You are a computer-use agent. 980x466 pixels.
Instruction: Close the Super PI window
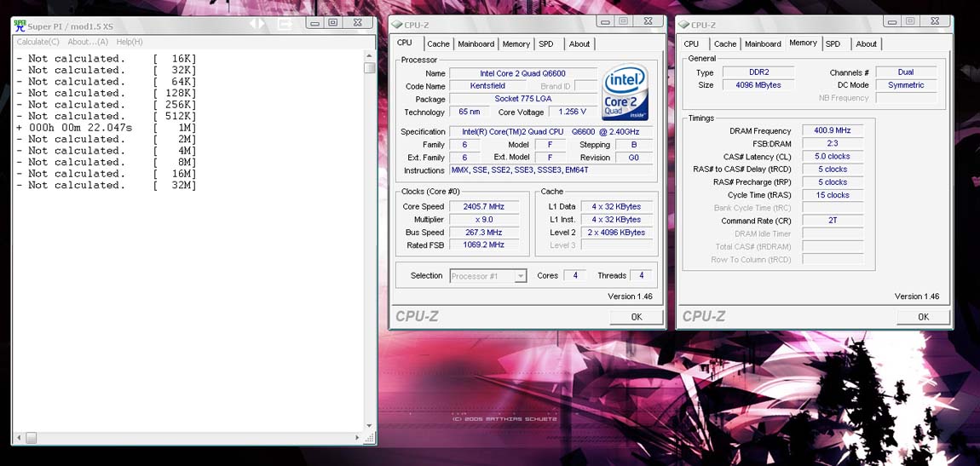point(357,22)
